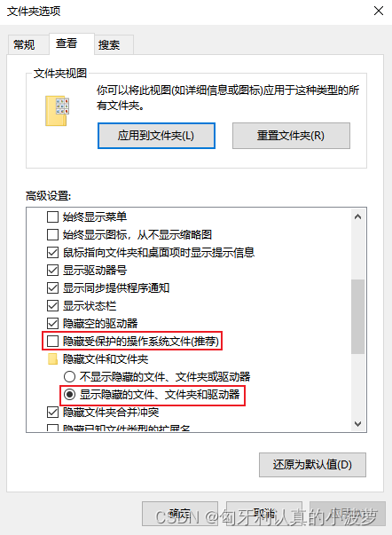Click the advanced settings scrollbar thumb
The width and height of the screenshot is (392, 535).
[357, 317]
